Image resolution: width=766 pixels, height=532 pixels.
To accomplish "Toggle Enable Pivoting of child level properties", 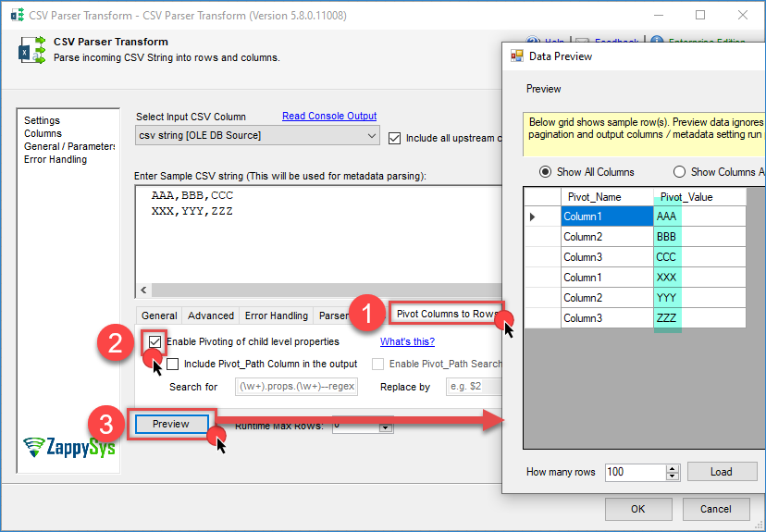I will tap(155, 341).
